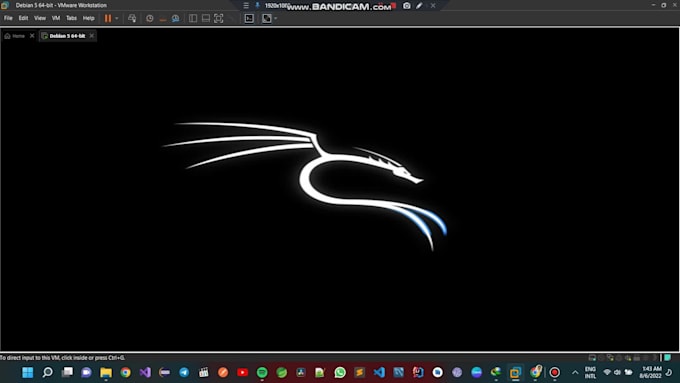Open Spotify from taskbar
Screen dimensions: 680x383
(262, 372)
